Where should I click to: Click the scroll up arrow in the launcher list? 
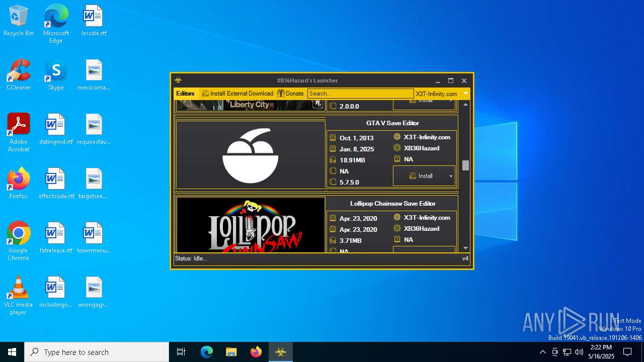coord(465,105)
